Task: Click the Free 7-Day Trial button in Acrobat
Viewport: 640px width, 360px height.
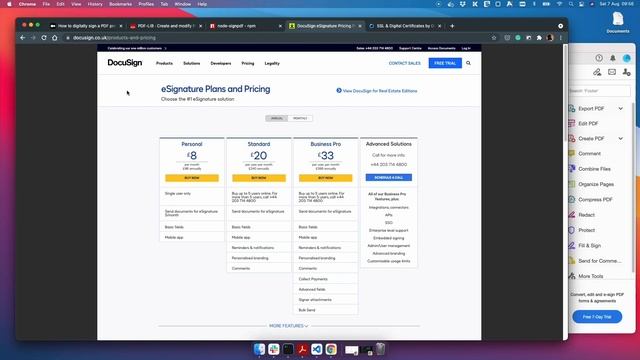Action: click(x=597, y=317)
